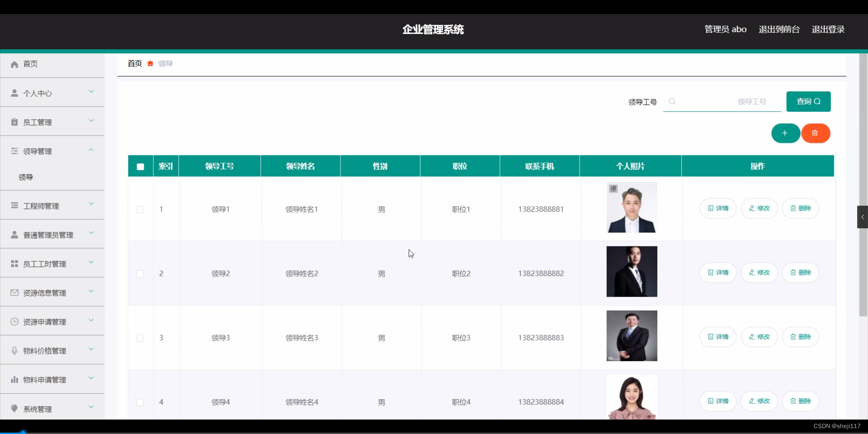Check the checkbox for row 领导2
Screen dimensions: 868x434
click(140, 274)
